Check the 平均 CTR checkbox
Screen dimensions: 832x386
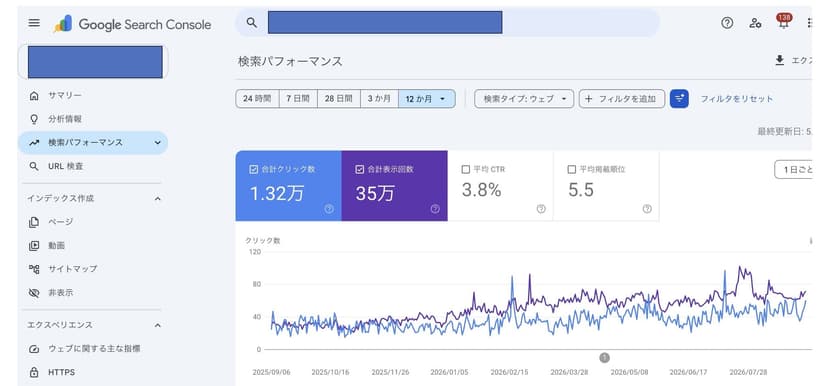pos(466,169)
